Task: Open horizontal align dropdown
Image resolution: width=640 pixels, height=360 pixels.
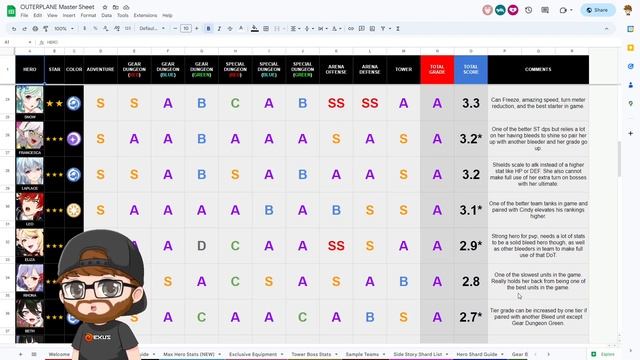Action: click(294, 29)
